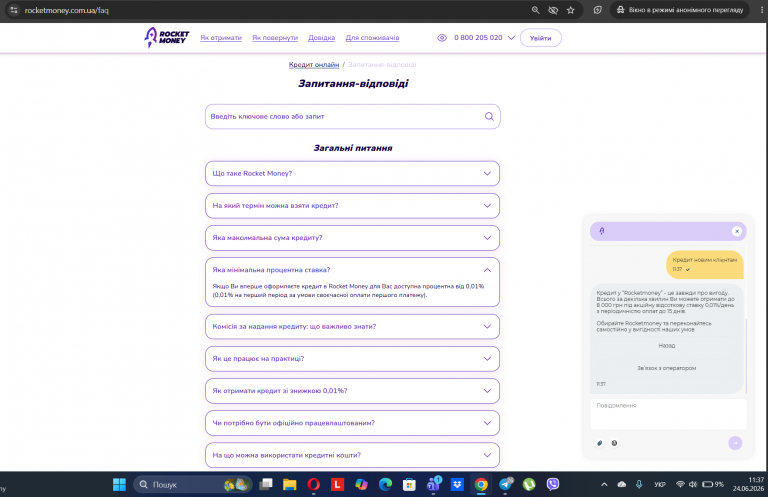This screenshot has width=768, height=497.
Task: Click the Chrome icon on the taskbar
Action: pyautogui.click(x=481, y=484)
